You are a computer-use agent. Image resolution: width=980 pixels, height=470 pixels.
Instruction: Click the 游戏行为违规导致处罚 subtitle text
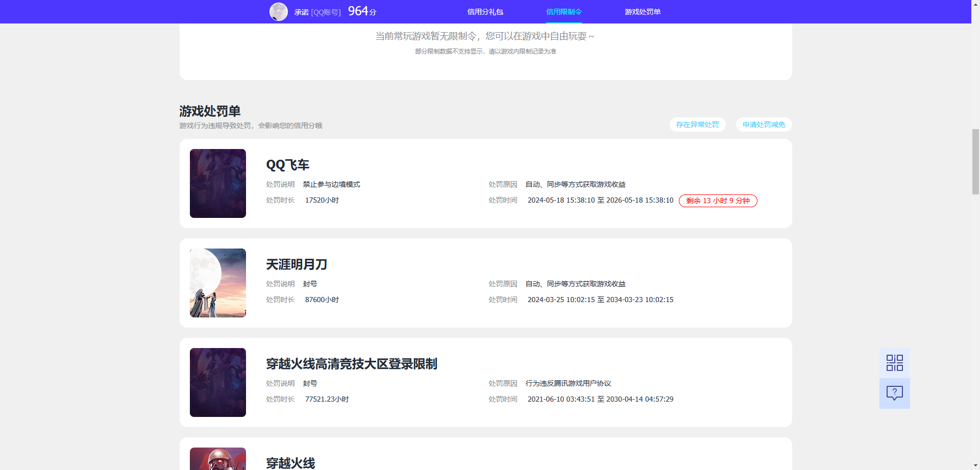tap(251, 126)
